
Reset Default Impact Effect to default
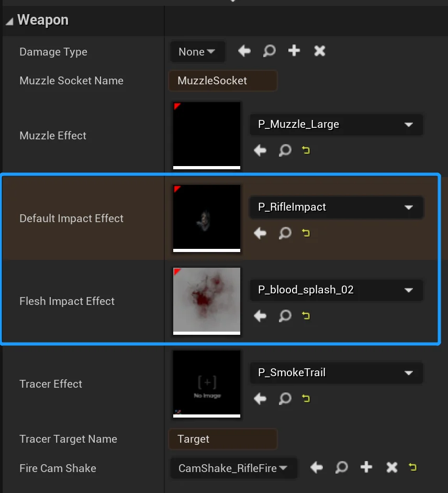tap(306, 233)
